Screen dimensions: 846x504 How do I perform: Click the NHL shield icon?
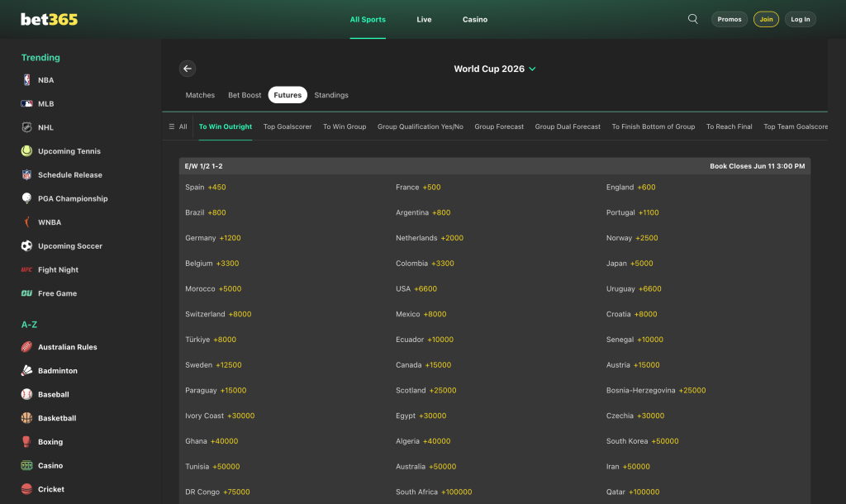(x=26, y=127)
